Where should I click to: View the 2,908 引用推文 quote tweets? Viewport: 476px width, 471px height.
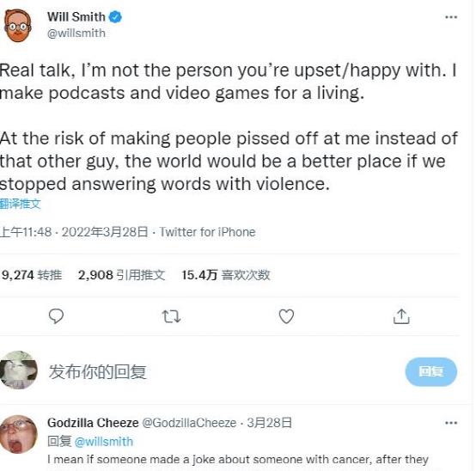point(121,275)
